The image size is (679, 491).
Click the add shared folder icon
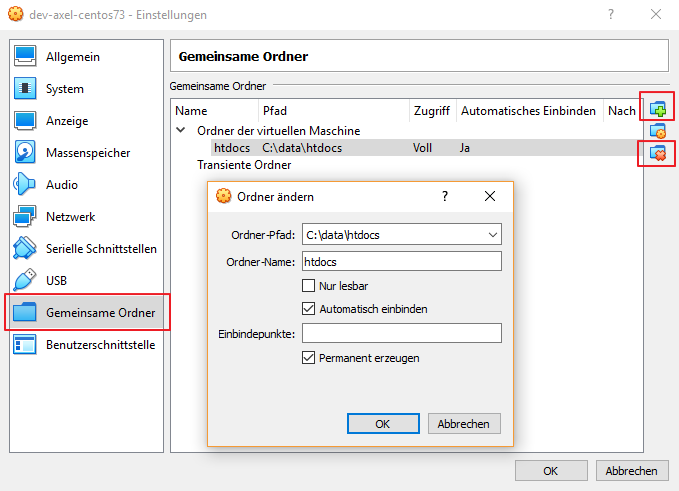(658, 109)
